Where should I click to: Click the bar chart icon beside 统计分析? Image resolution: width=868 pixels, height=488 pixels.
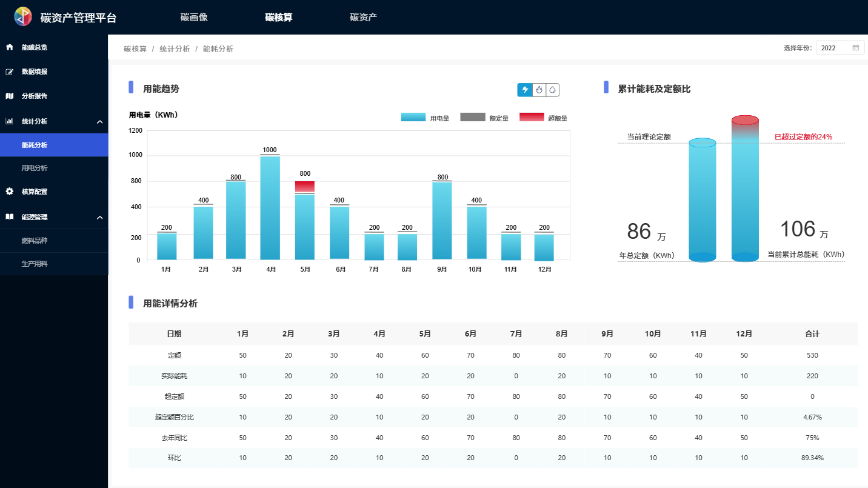10,121
